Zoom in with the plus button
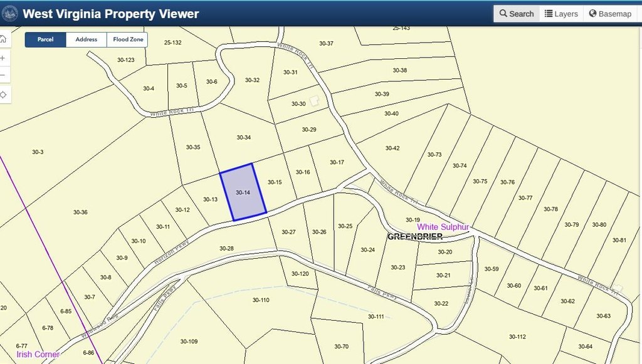The image size is (642, 364). pyautogui.click(x=3, y=58)
